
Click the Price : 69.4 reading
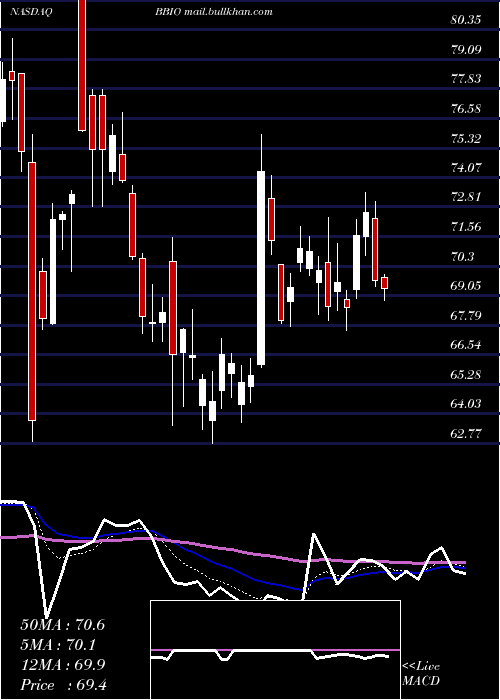[63, 685]
